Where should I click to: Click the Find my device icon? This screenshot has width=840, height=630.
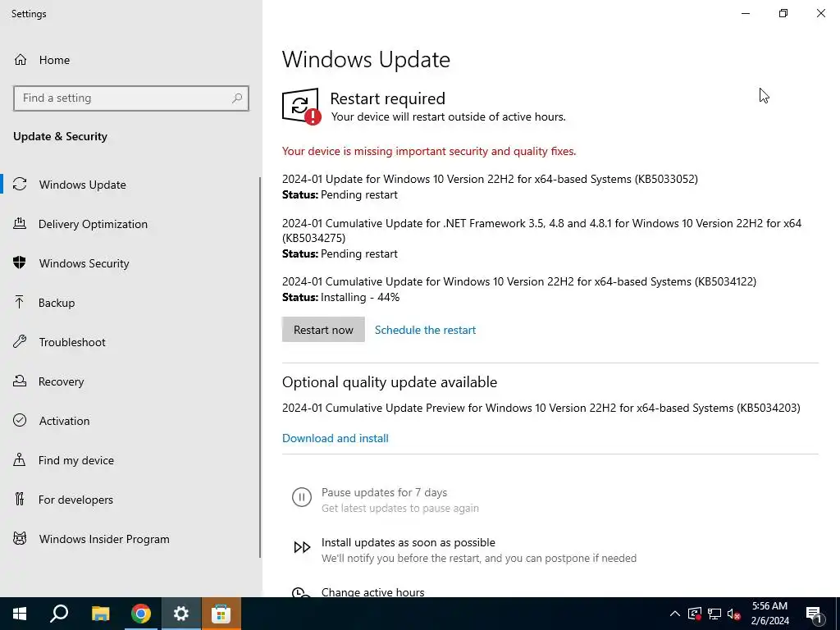point(20,459)
